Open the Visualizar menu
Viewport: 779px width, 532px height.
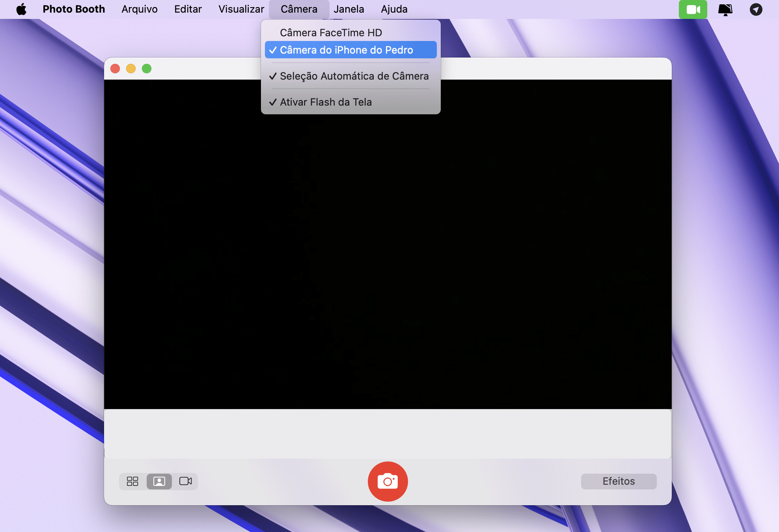(x=241, y=9)
